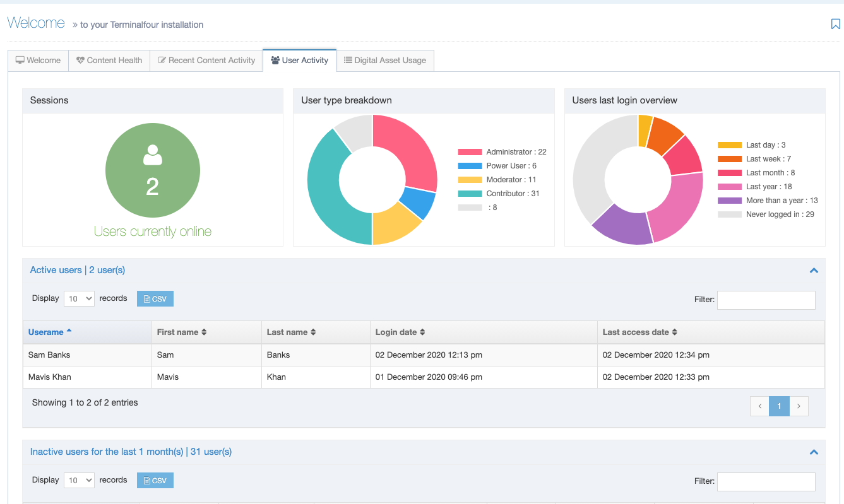
Task: Click the bookmark icon at top right
Action: [x=835, y=25]
